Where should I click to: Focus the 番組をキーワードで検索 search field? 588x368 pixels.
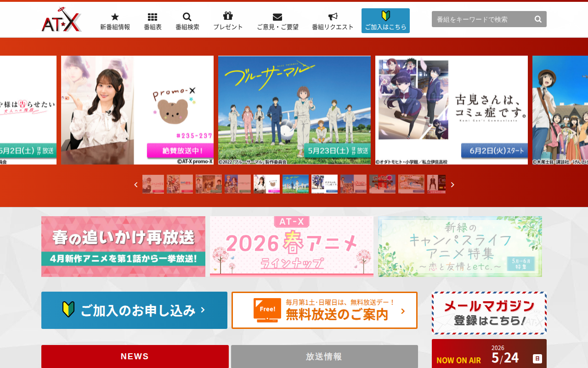(x=481, y=19)
